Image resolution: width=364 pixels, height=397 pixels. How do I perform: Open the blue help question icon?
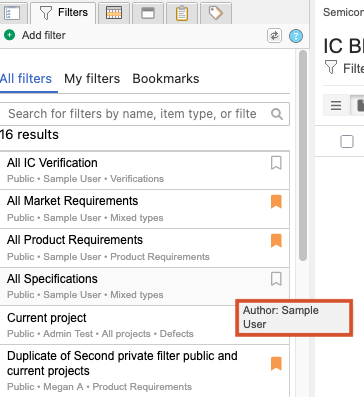pos(296,36)
